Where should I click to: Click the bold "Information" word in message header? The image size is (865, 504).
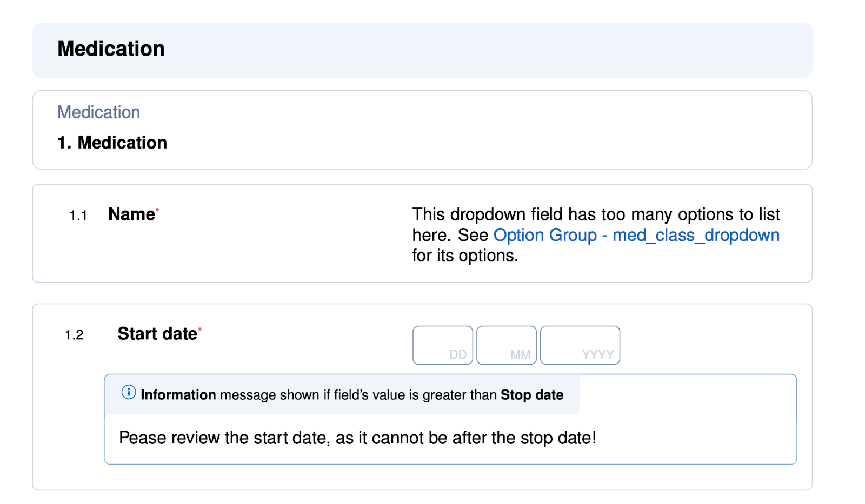point(178,395)
